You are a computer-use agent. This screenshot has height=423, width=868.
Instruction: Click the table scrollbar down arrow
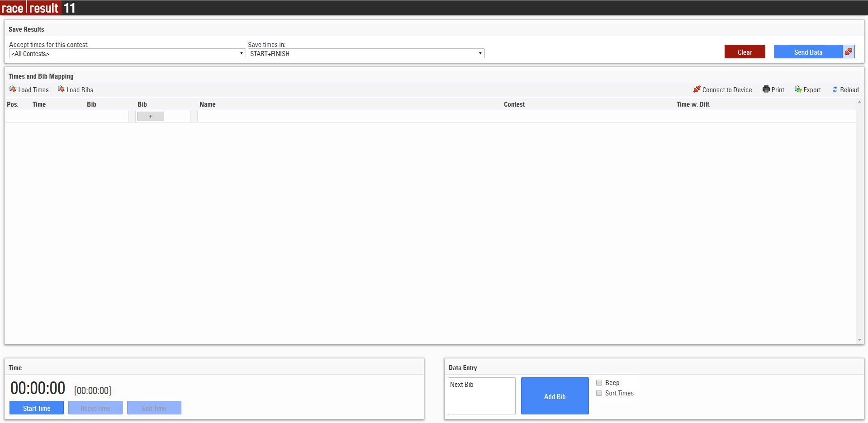[859, 340]
